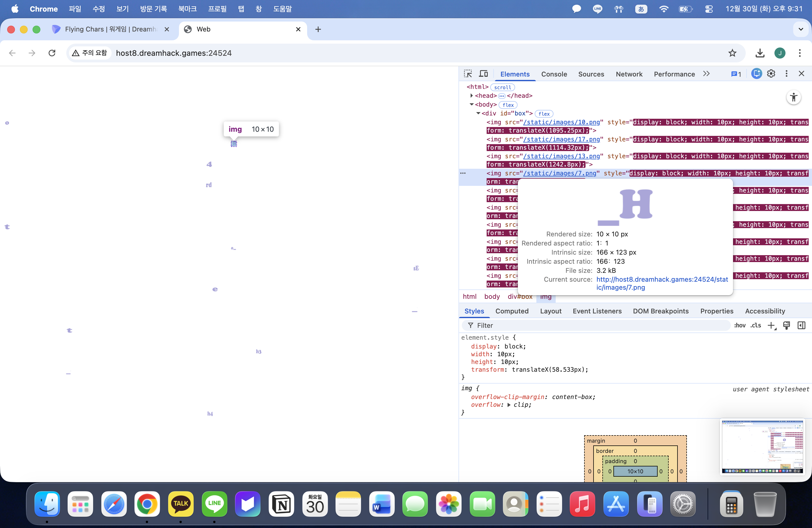Open Notion from the dock

(281, 504)
